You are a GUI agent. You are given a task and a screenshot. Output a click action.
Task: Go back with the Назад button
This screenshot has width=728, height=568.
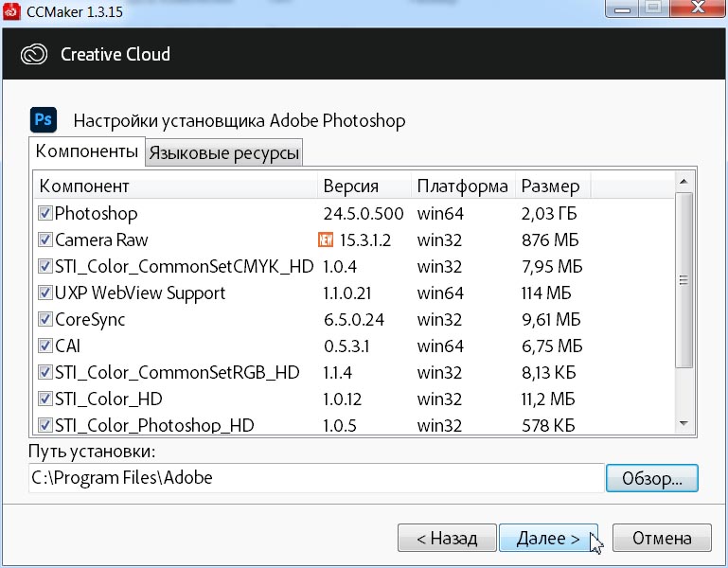point(447,539)
